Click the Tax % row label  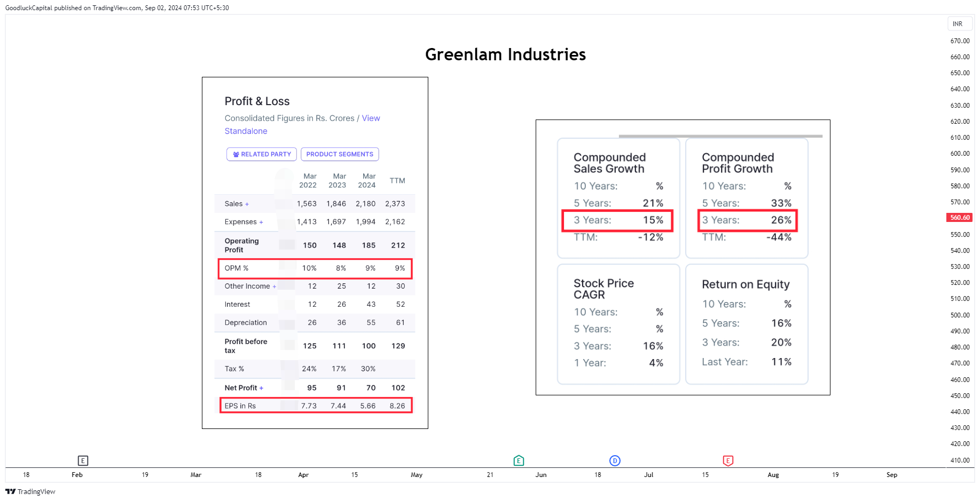tap(234, 369)
